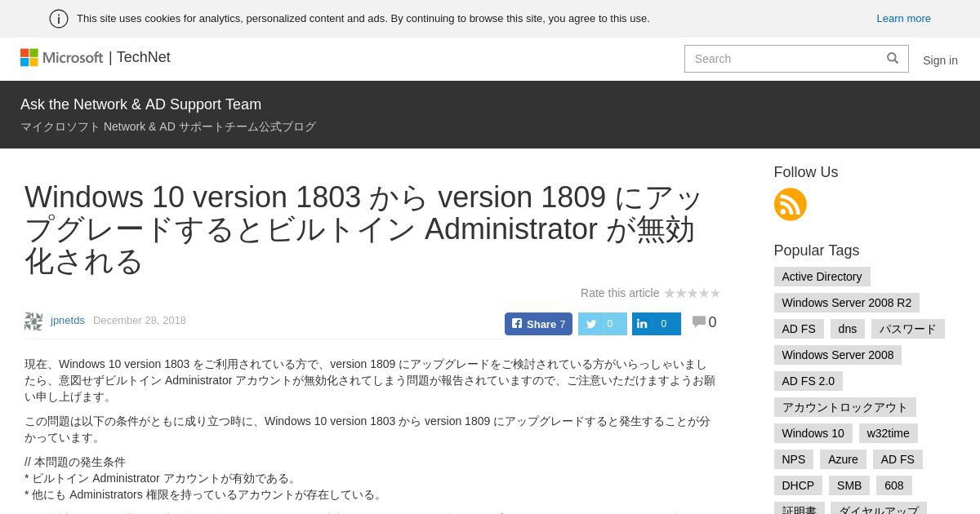Select the アカウントロックアウト tag
The width and height of the screenshot is (980, 514).
[x=845, y=407]
